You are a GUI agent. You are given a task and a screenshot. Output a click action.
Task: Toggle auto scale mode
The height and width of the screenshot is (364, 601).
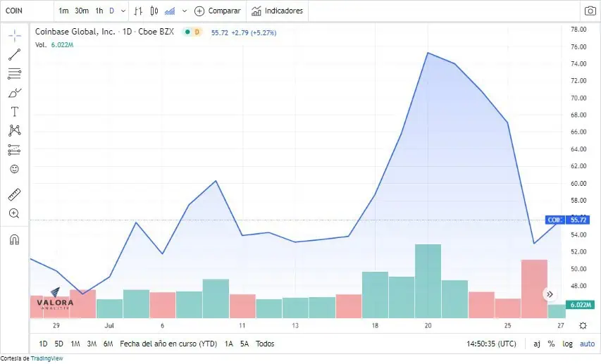[x=587, y=344]
